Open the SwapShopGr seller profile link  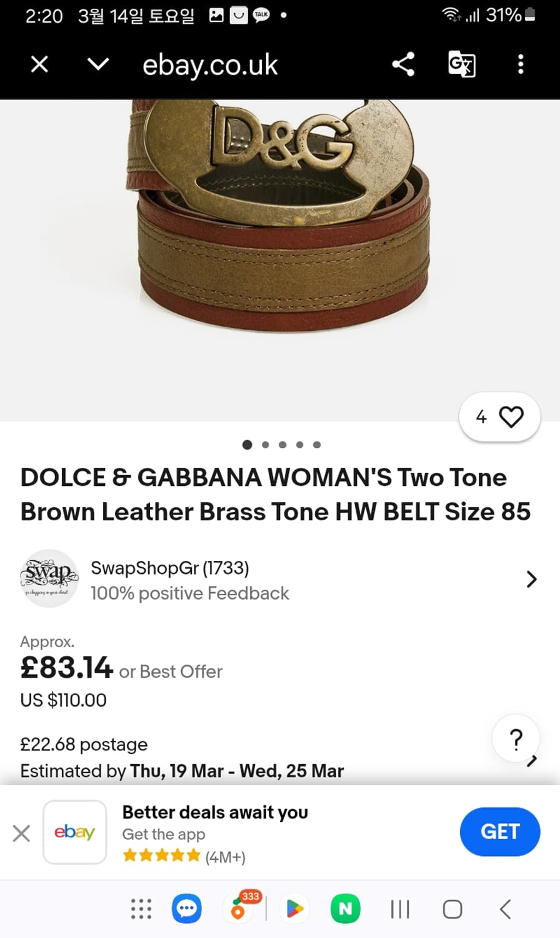(x=169, y=568)
